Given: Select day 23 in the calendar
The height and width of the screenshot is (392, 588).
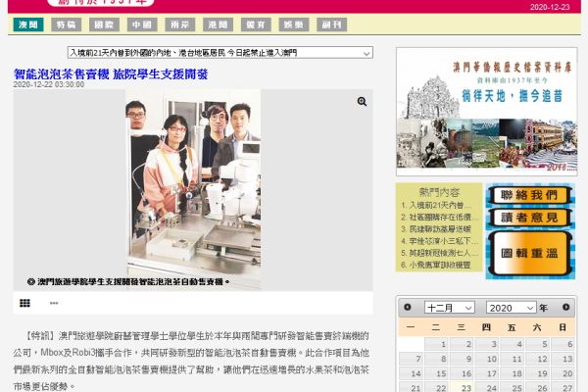Looking at the screenshot, I should click(x=466, y=387).
